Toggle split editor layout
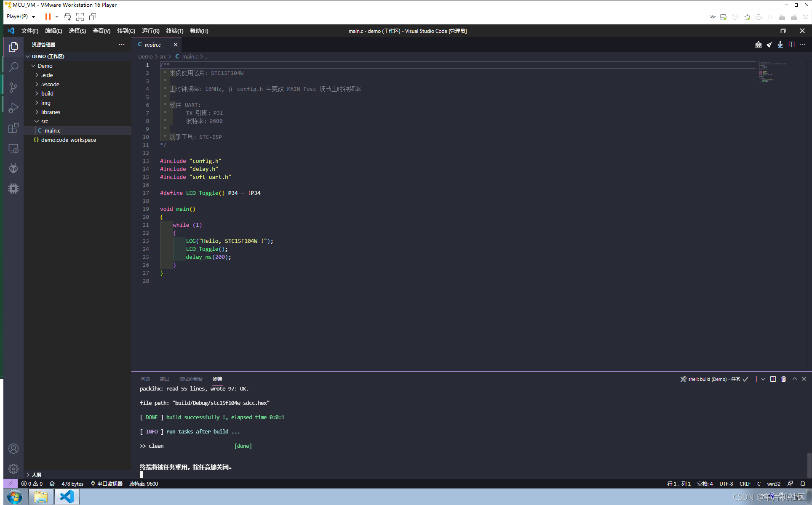 point(792,45)
